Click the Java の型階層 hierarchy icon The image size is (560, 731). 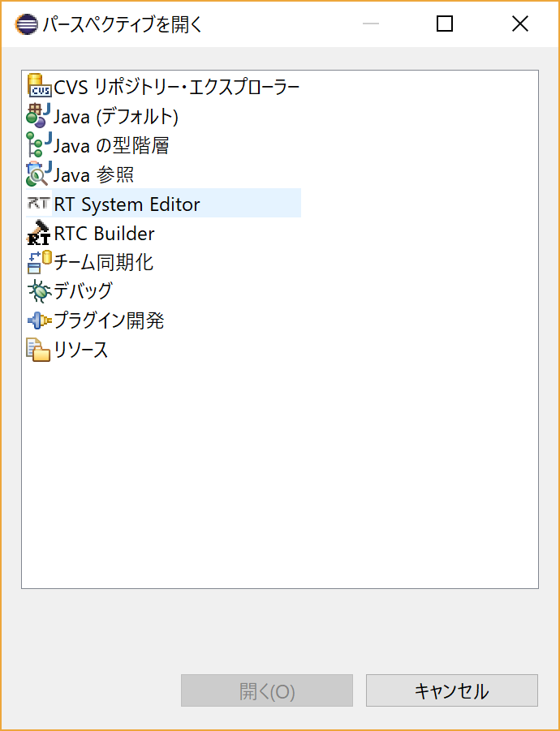(x=39, y=145)
